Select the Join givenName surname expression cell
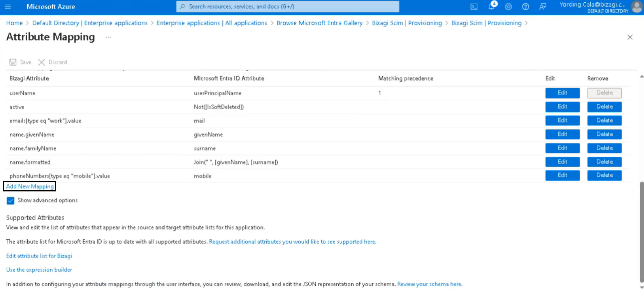 point(236,162)
